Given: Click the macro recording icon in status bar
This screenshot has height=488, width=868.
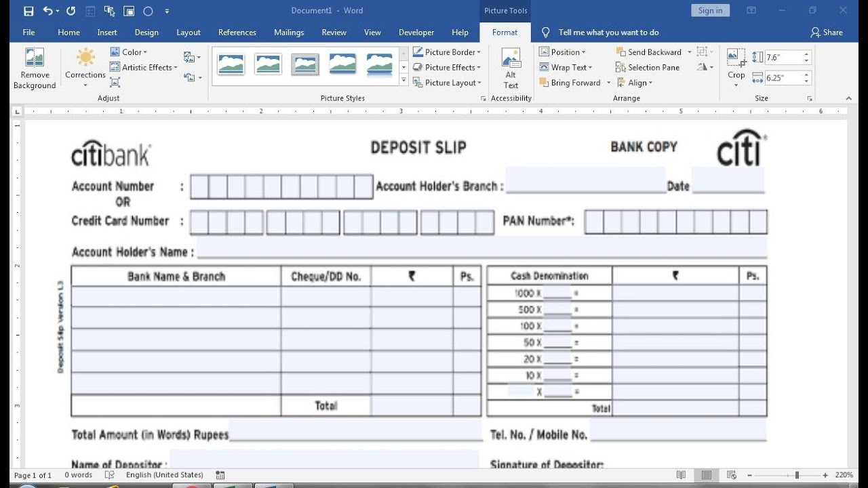Looking at the screenshot, I should (x=220, y=475).
